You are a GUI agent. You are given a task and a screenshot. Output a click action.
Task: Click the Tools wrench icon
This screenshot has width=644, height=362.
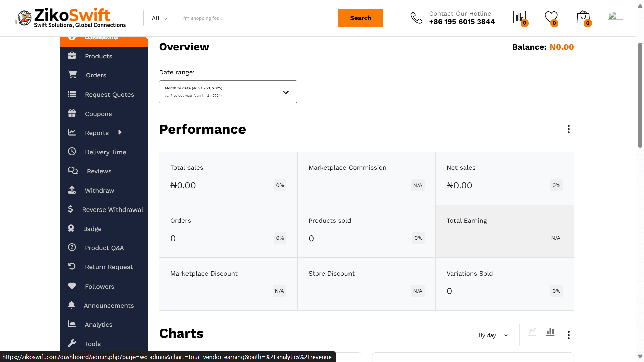coord(72,343)
